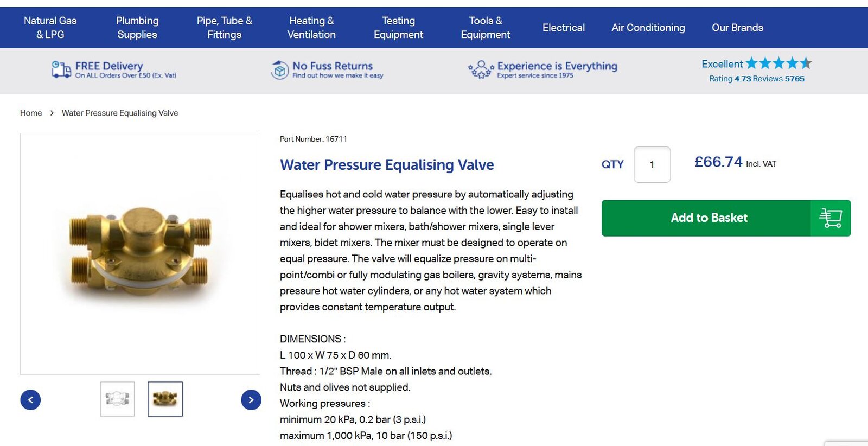The height and width of the screenshot is (446, 868).
Task: Select the brass valve thumbnail
Action: [165, 399]
